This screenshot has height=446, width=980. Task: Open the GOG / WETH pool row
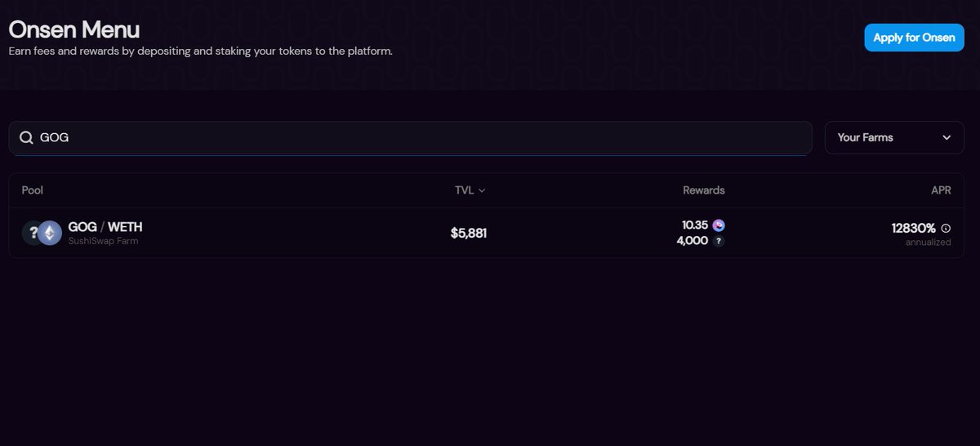pos(487,233)
